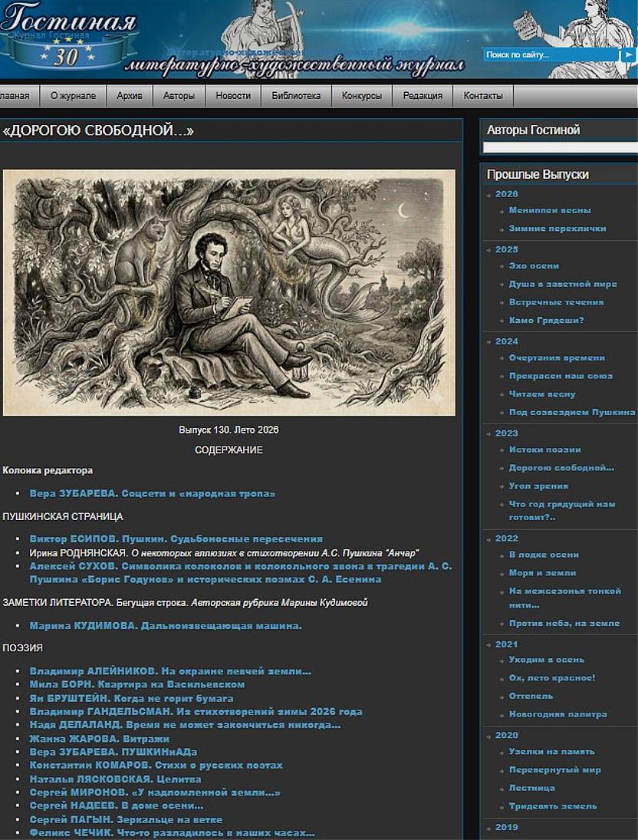Image resolution: width=638 pixels, height=840 pixels.
Task: Open the 'Камо Грядеши?' issue link
Action: (547, 321)
